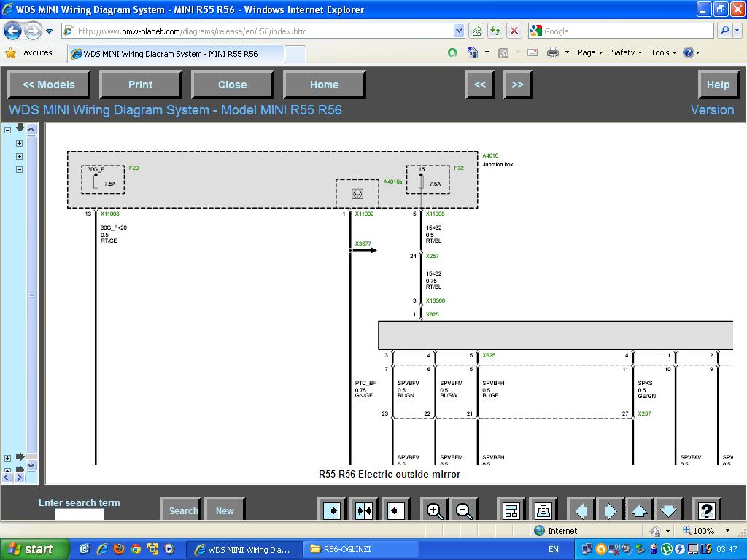Image resolution: width=747 pixels, height=560 pixels.
Task: Click the Home button
Action: 324,85
